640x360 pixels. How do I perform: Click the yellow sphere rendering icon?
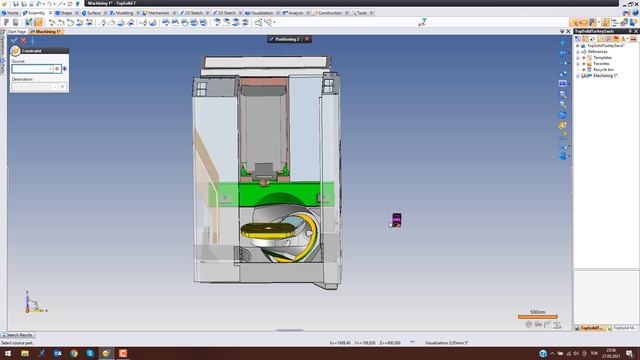point(563,125)
